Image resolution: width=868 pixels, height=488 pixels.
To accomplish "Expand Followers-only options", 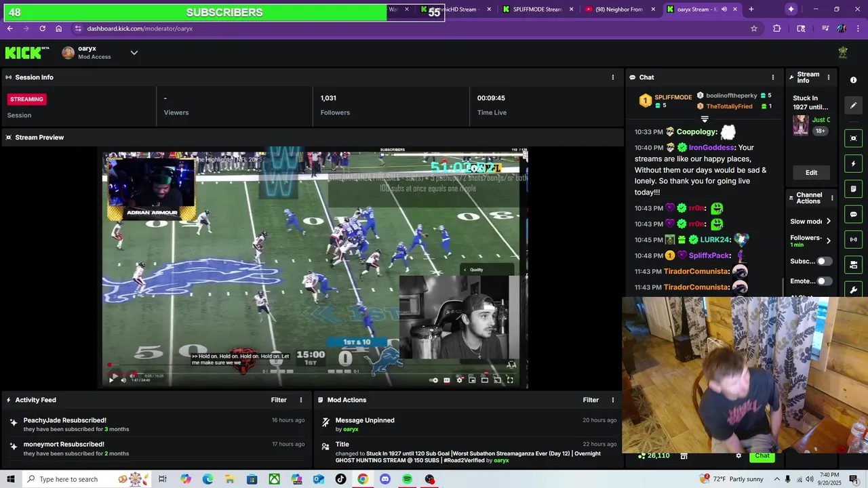I will pos(828,240).
